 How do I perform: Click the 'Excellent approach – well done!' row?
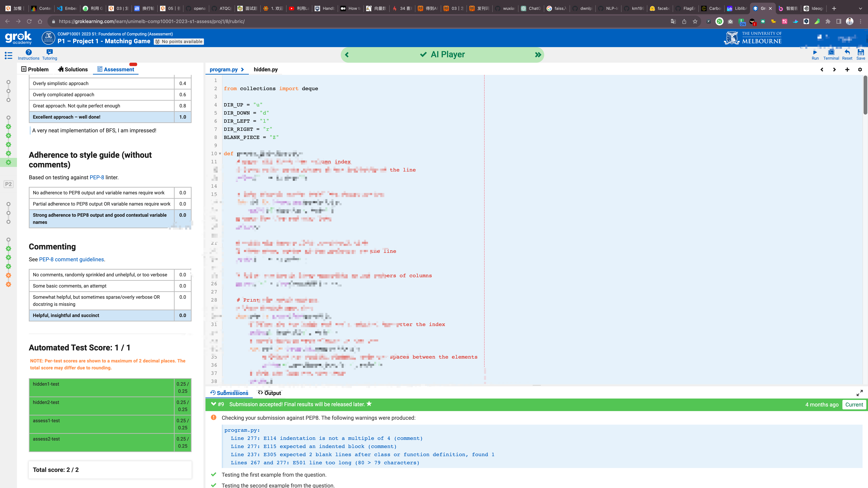110,117
